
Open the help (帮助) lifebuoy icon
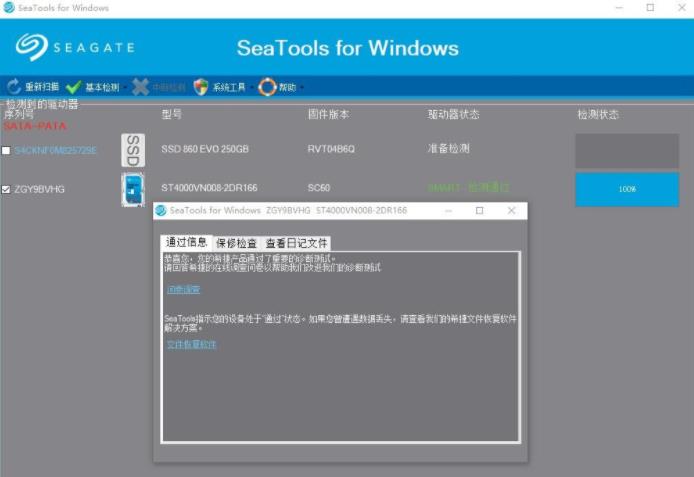point(267,87)
